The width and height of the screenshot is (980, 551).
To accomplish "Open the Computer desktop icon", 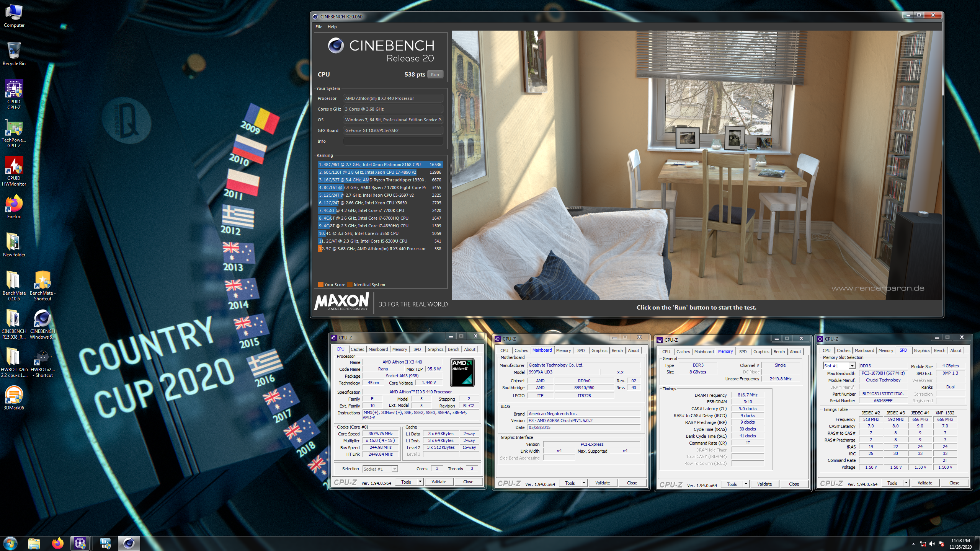I will click(x=14, y=16).
